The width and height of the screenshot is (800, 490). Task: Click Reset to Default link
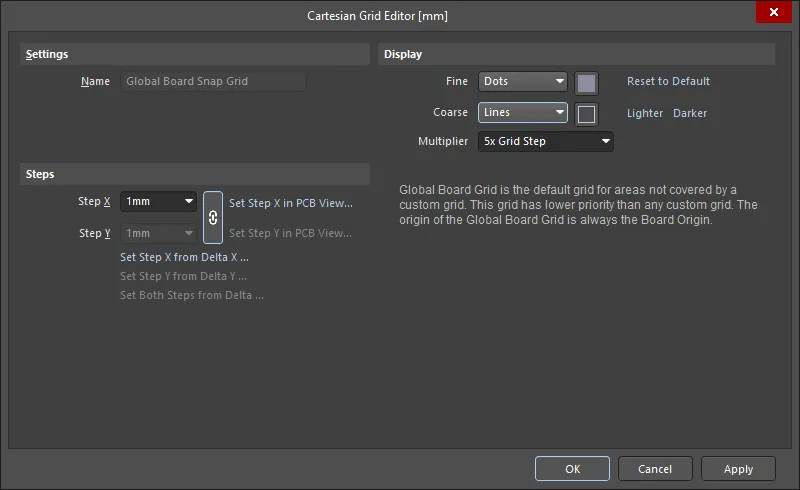[668, 81]
